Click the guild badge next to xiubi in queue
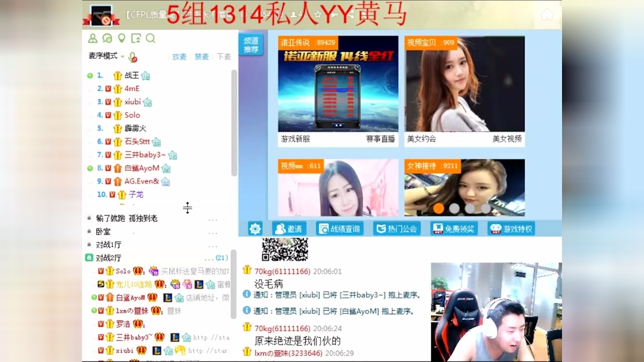The image size is (644, 362). [x=147, y=102]
